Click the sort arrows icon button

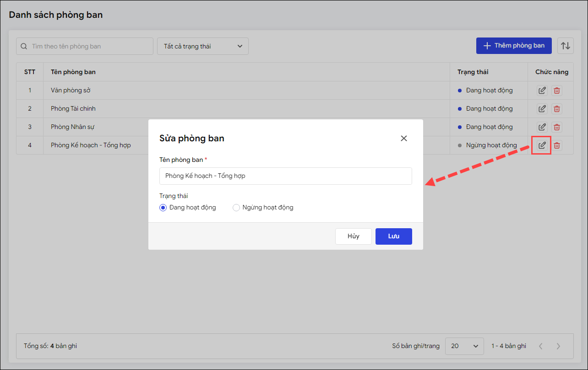point(566,46)
